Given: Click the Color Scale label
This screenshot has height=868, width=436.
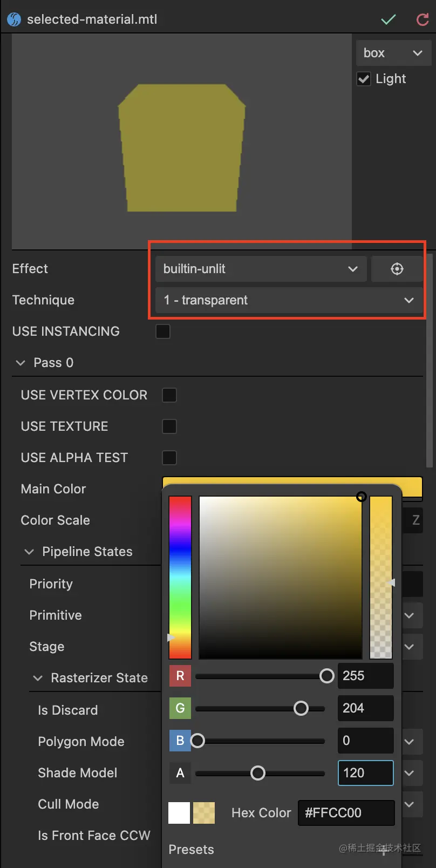Looking at the screenshot, I should pyautogui.click(x=55, y=520).
